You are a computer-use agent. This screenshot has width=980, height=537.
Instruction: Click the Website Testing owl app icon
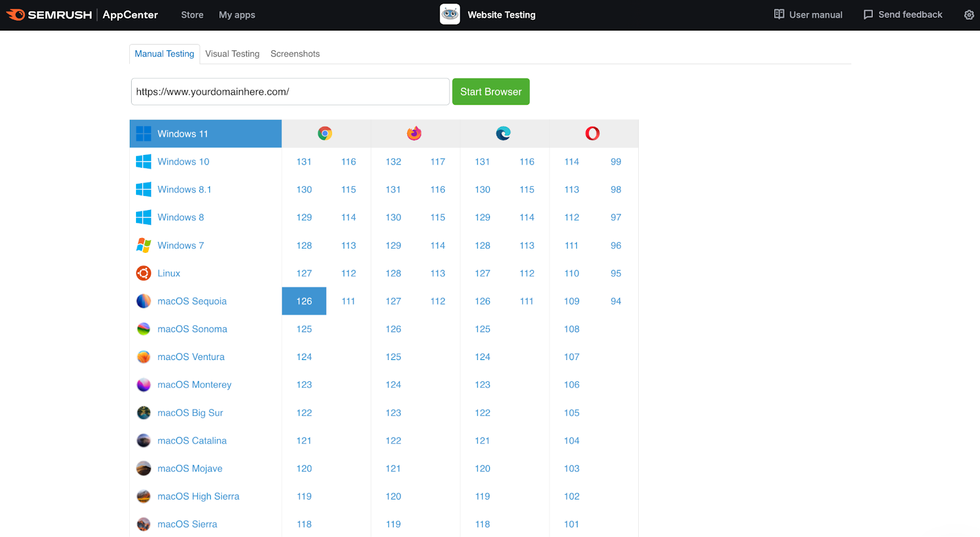pyautogui.click(x=450, y=15)
